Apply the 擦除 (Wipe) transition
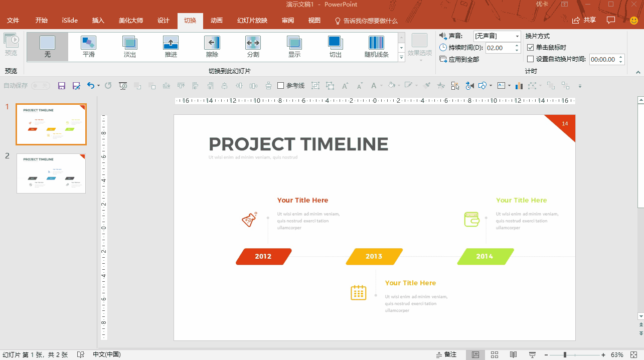 (x=212, y=47)
